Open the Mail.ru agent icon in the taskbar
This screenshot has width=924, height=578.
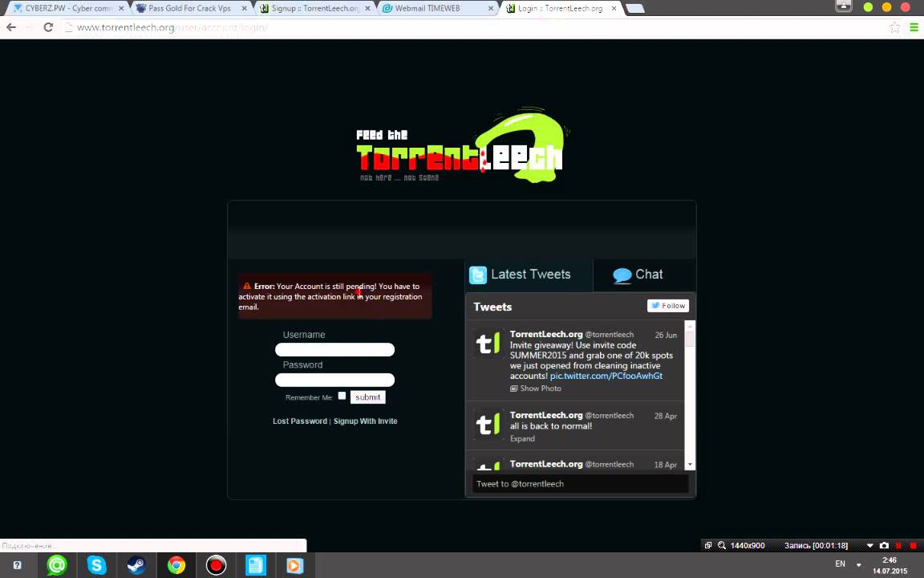coord(57,566)
